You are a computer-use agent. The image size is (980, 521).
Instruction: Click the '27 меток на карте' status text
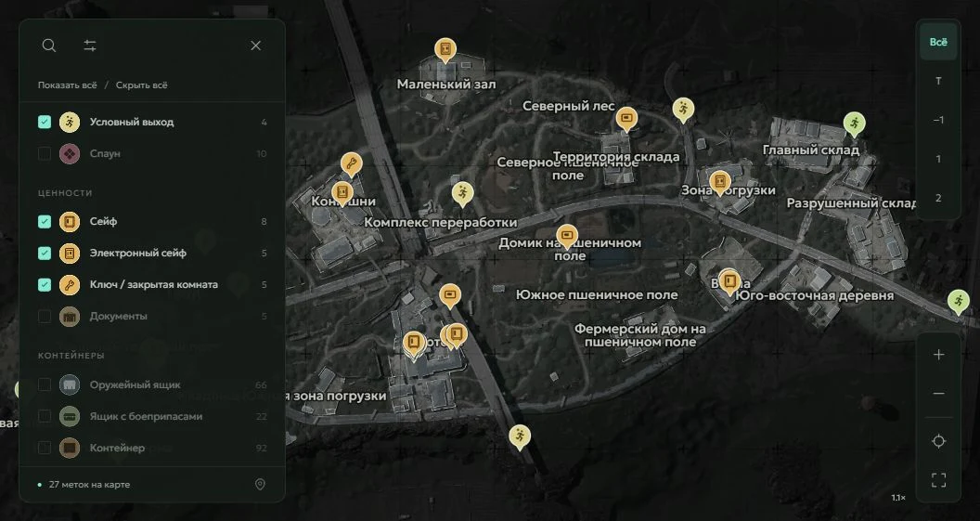(89, 485)
